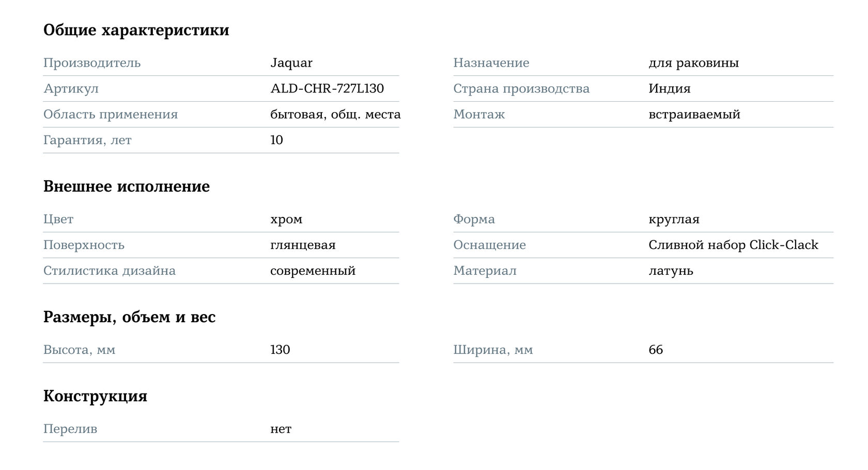
Task: Click the material value 'латунь'
Action: (x=671, y=271)
